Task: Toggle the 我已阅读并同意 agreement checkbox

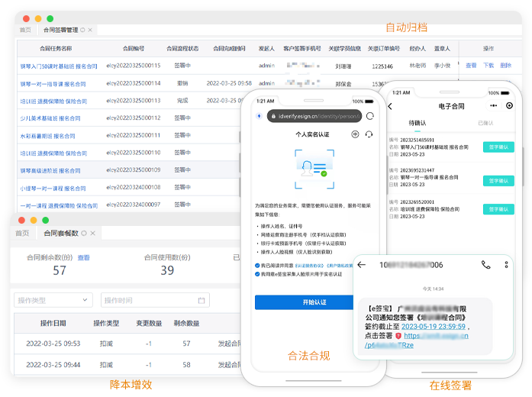Action: (x=257, y=265)
